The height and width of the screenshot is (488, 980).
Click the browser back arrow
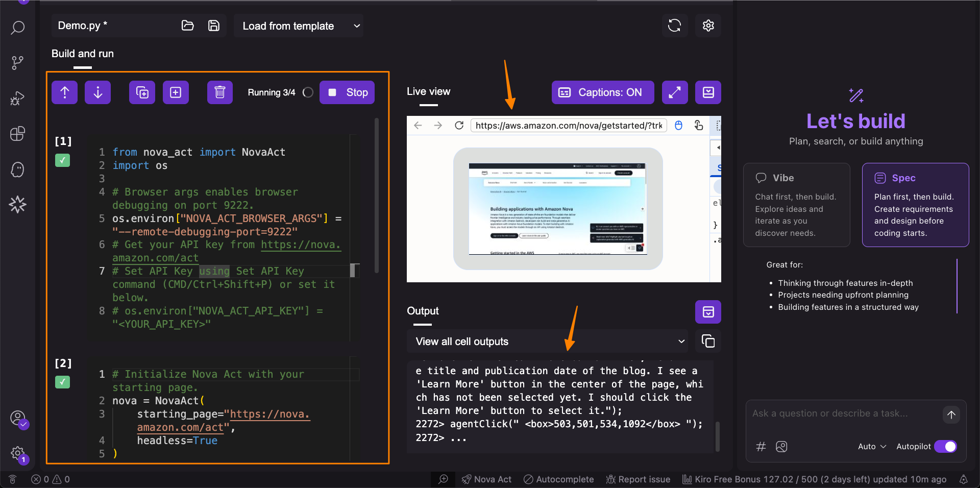point(418,126)
